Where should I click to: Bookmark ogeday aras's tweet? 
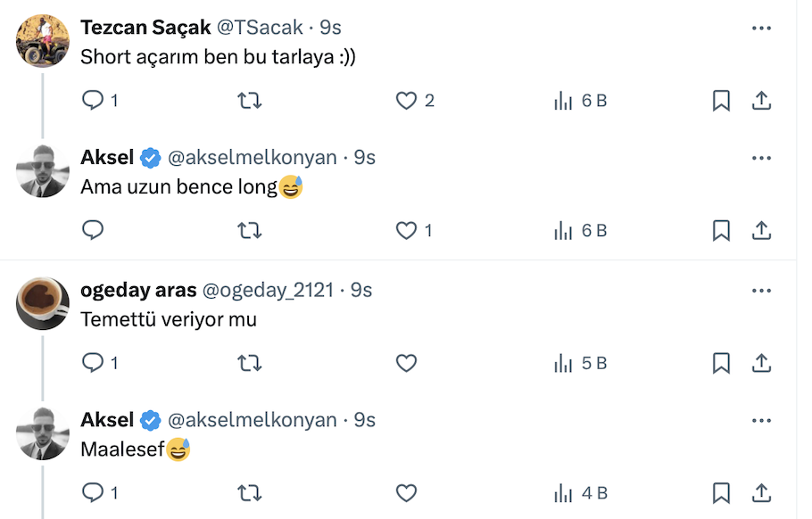coord(721,363)
